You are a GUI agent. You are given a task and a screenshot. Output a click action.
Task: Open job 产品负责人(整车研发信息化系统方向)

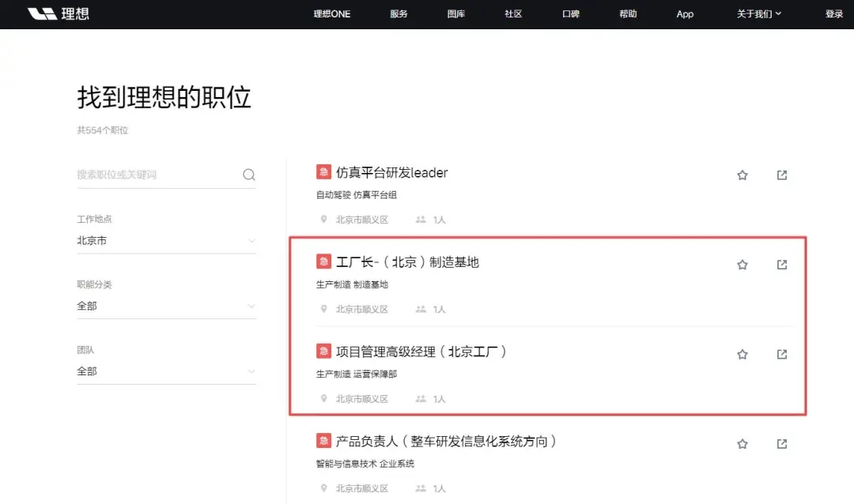[x=446, y=442]
